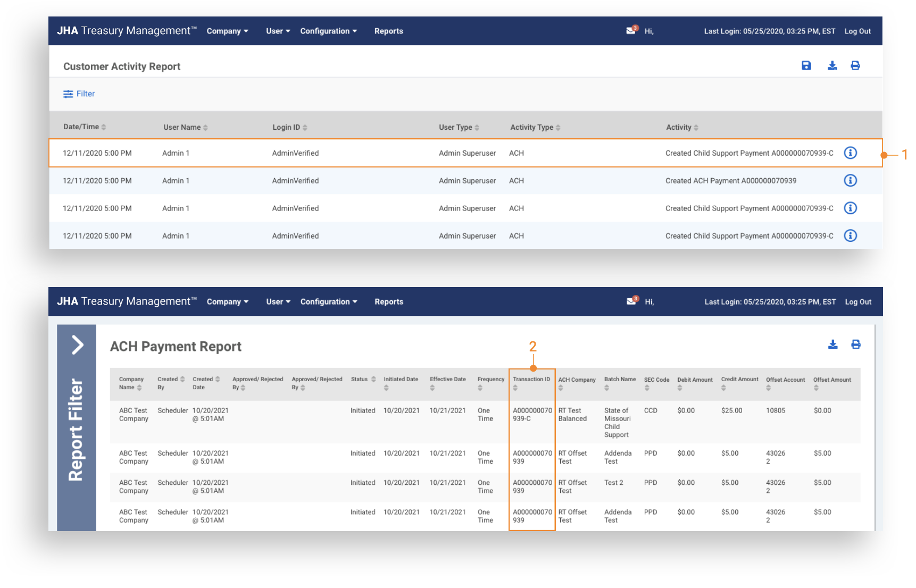
Task: Download the Customer Activity Report
Action: click(832, 65)
